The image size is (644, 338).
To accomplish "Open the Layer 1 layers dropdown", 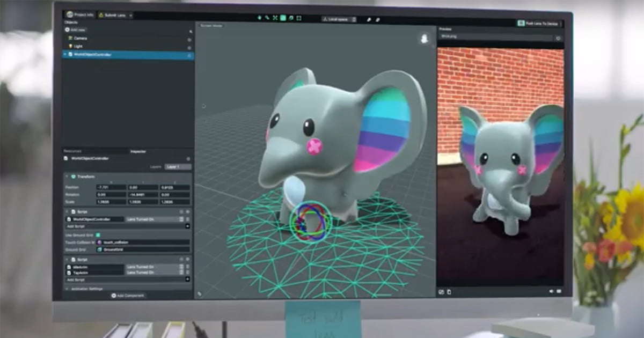I will coord(178,167).
